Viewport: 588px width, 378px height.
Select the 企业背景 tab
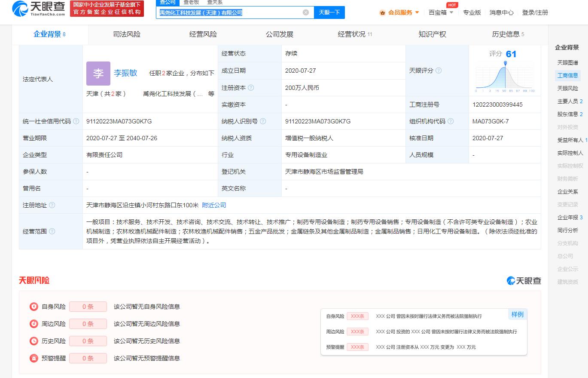50,34
